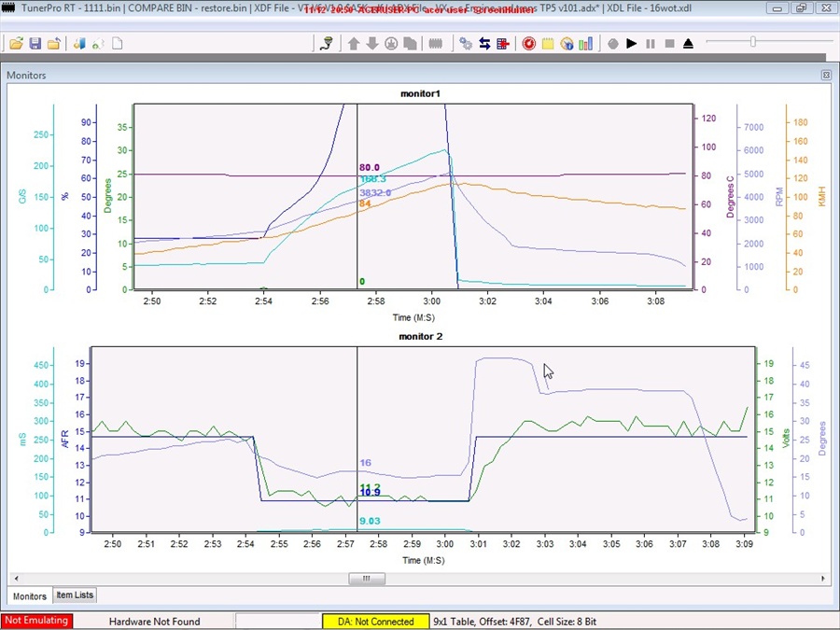840x630 pixels.
Task: Click the blue book XDF icon
Action: click(79, 44)
